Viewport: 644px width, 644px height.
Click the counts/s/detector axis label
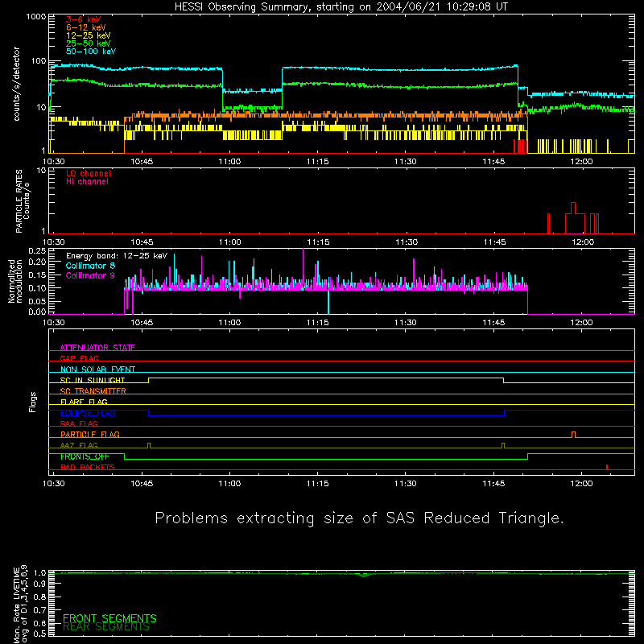point(17,84)
